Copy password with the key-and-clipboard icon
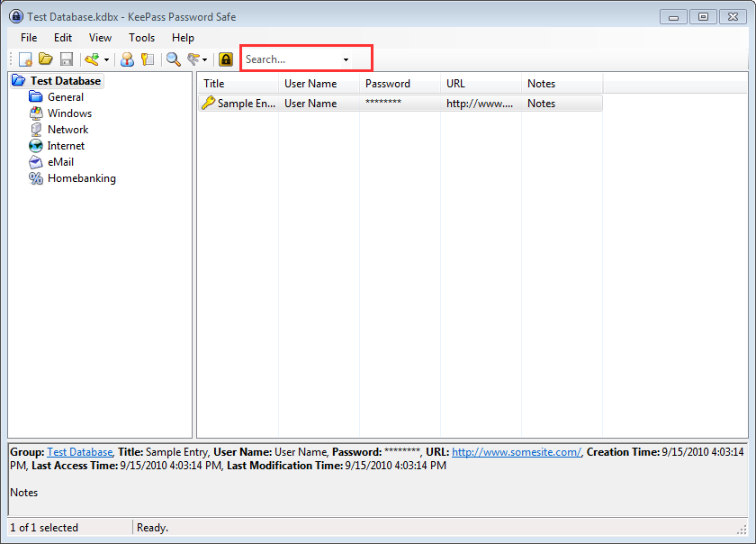 [148, 59]
